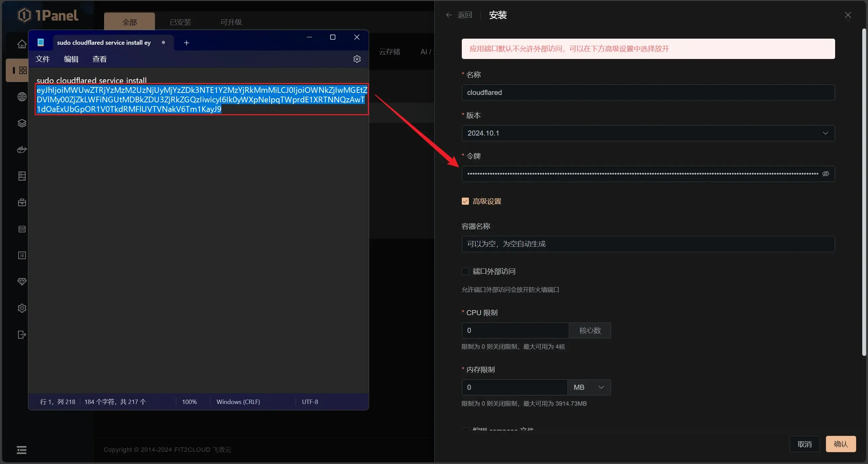Click the 取消 button
868x464 pixels.
(x=804, y=444)
